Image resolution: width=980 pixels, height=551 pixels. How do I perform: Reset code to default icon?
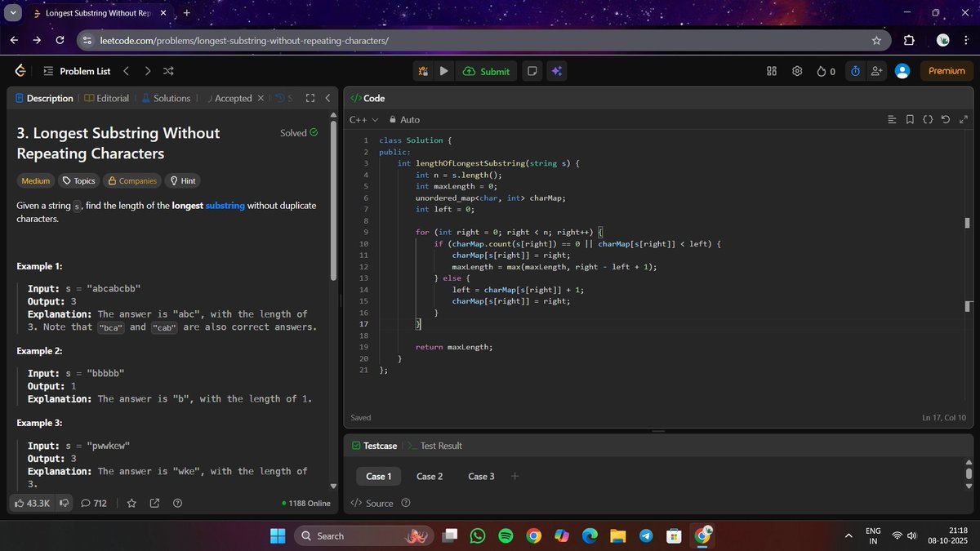coord(946,120)
